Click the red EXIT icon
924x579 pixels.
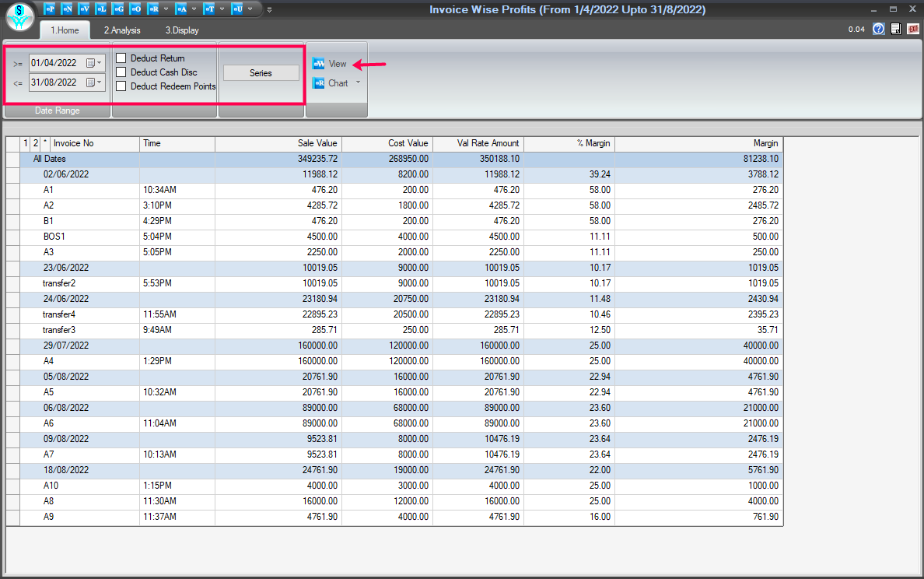(913, 30)
